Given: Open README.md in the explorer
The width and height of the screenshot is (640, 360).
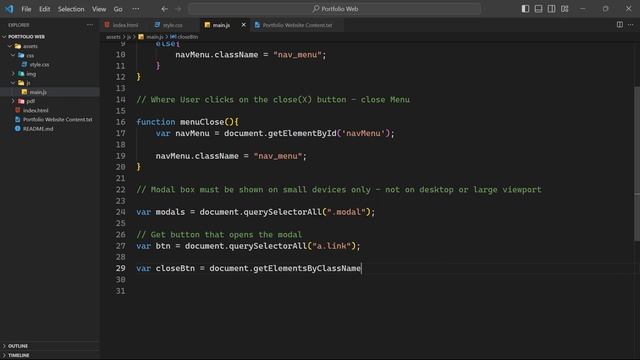Looking at the screenshot, I should [x=38, y=129].
